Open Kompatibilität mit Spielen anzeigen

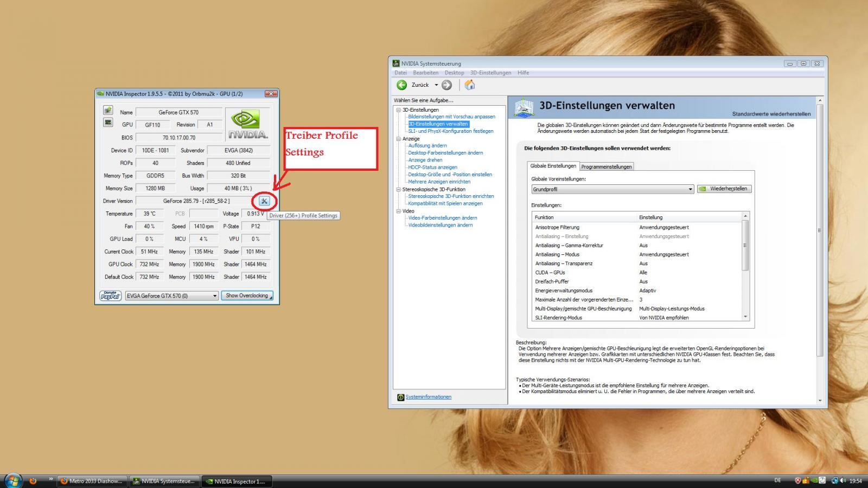coord(445,203)
